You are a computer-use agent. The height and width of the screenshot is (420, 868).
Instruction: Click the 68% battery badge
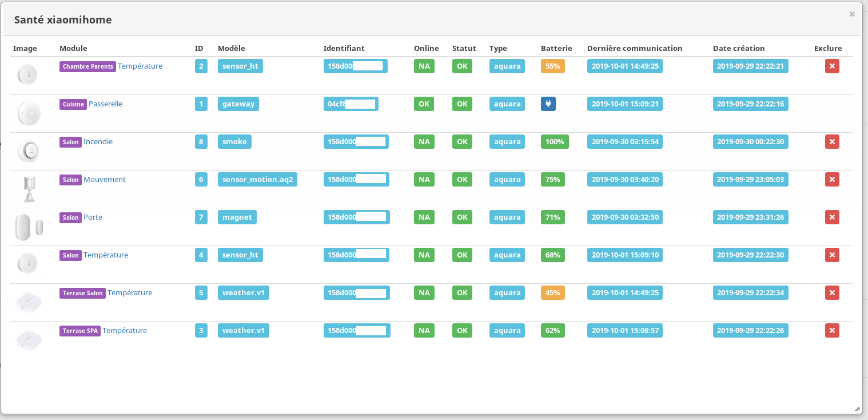553,255
